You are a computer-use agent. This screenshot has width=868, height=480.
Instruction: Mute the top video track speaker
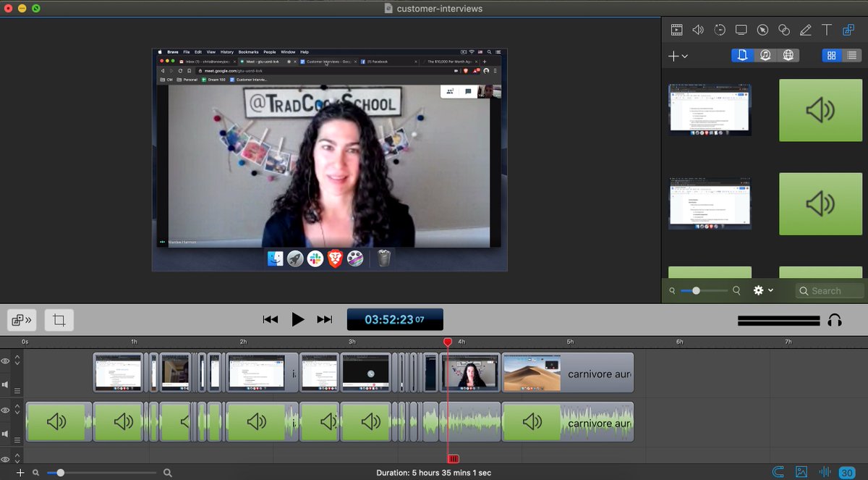coord(6,384)
